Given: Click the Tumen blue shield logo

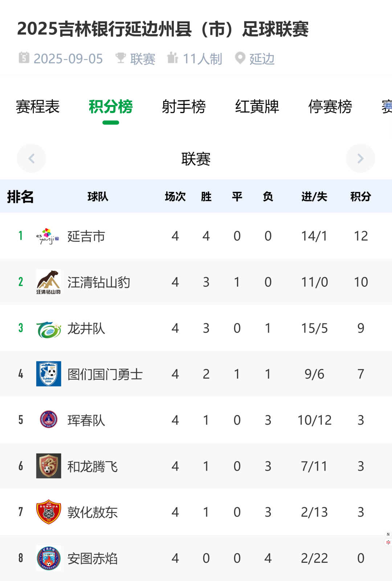Looking at the screenshot, I should pos(48,374).
